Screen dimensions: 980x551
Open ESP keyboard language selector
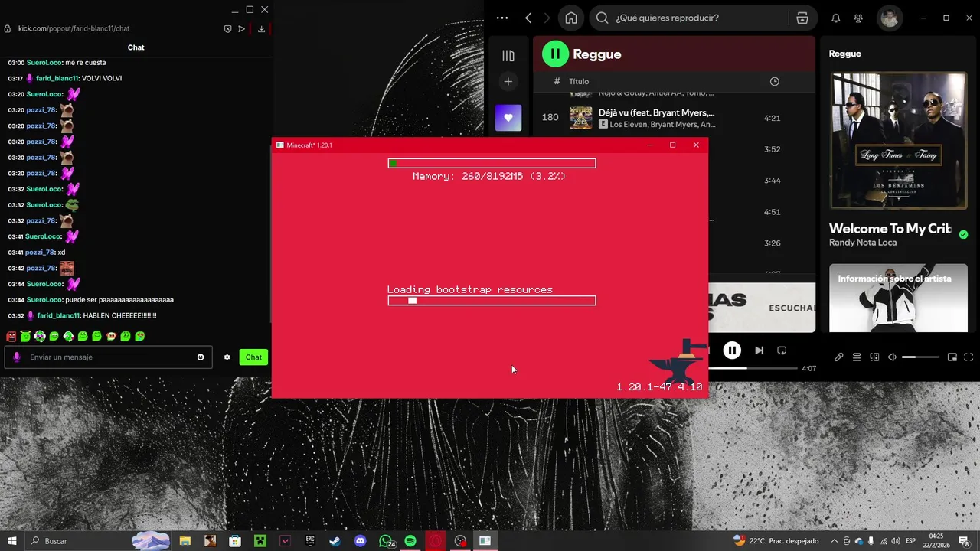[x=910, y=541]
